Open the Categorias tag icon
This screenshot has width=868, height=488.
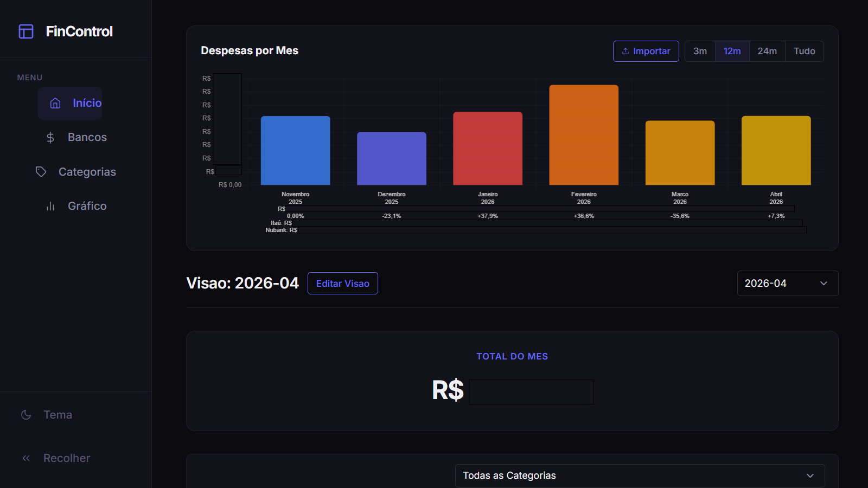41,172
